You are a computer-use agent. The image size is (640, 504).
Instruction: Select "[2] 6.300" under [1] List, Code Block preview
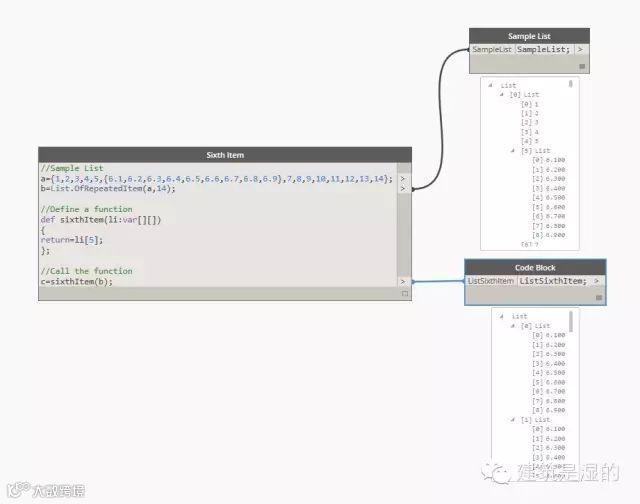(x=549, y=448)
